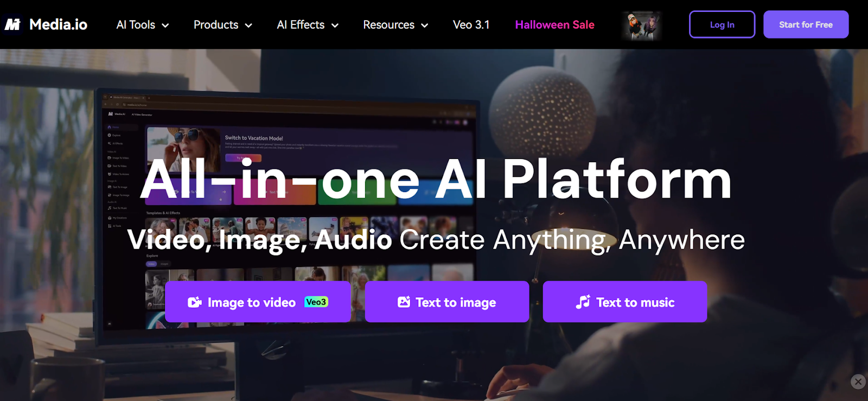The width and height of the screenshot is (868, 401).
Task: Click the Log In button
Action: [722, 24]
